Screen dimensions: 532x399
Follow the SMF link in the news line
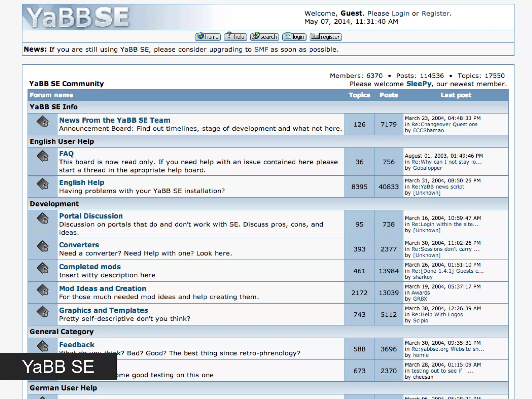pyautogui.click(x=261, y=49)
